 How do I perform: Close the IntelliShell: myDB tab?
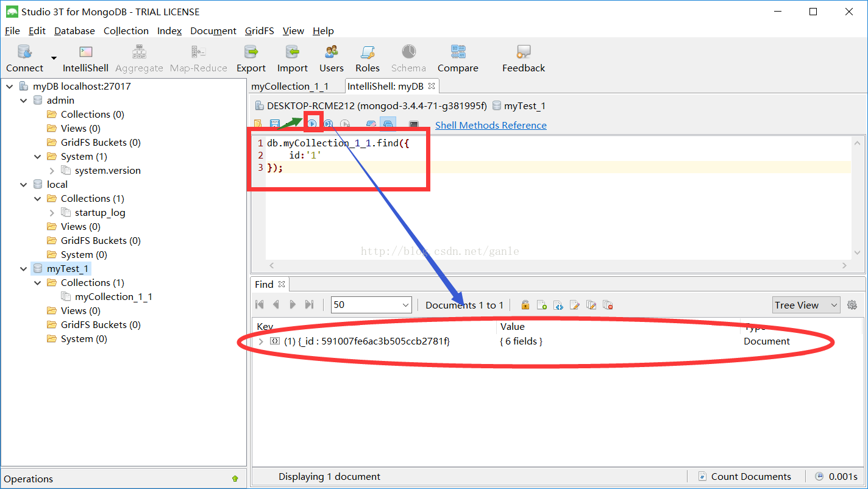coord(432,87)
